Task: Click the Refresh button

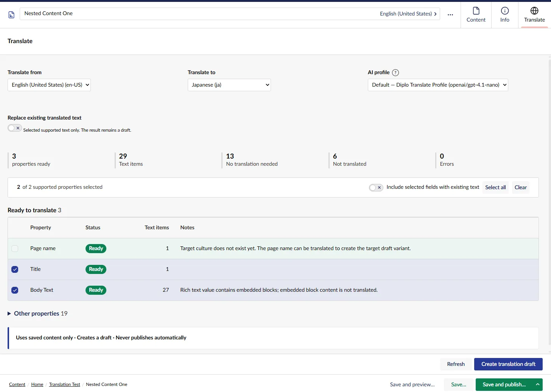Action: 456,364
